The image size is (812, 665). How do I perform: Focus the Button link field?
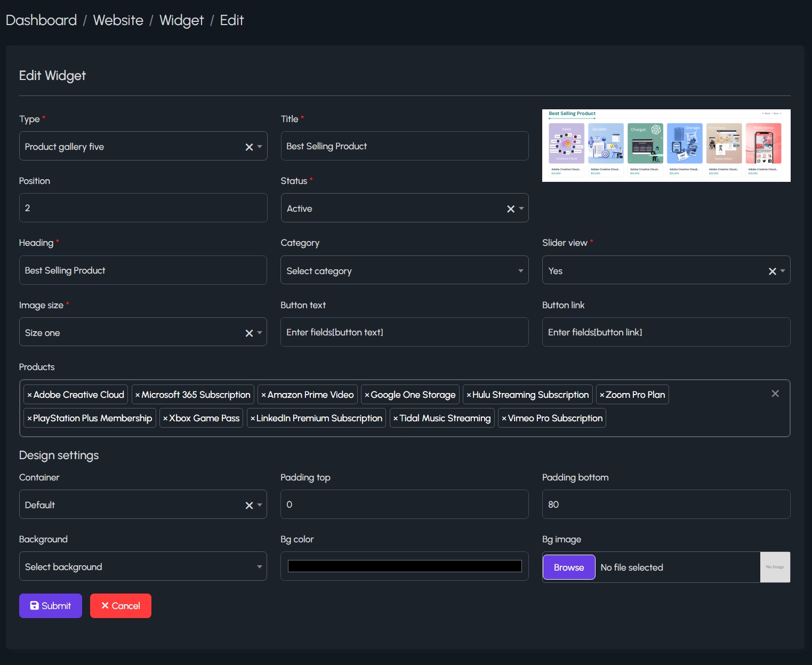[666, 332]
